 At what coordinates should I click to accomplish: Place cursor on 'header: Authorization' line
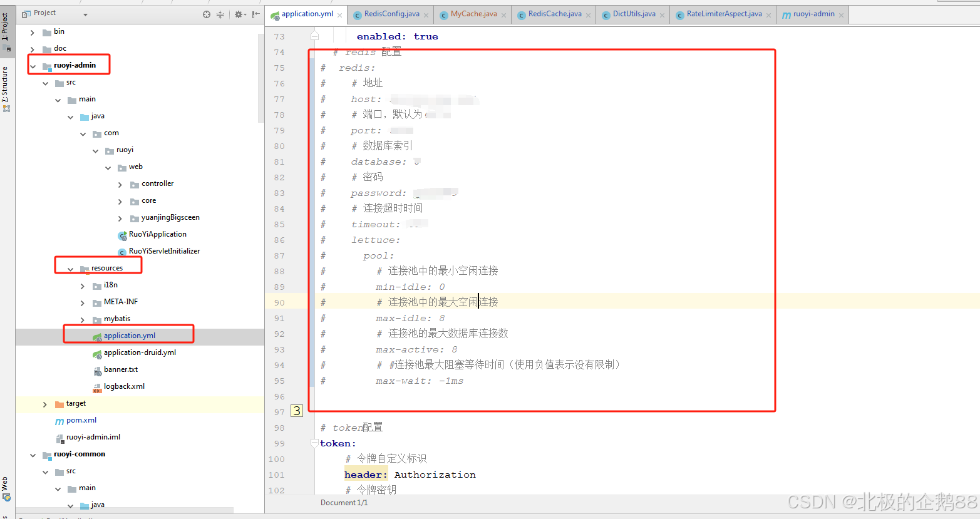(410, 475)
